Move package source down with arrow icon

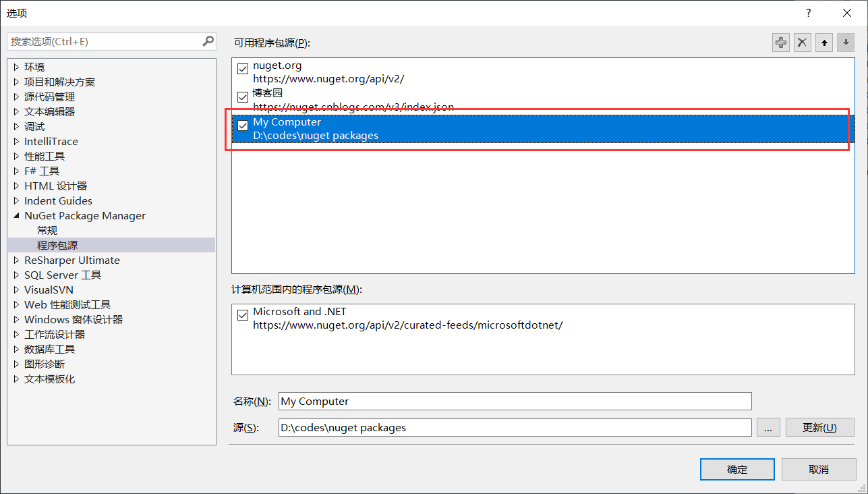click(x=845, y=43)
